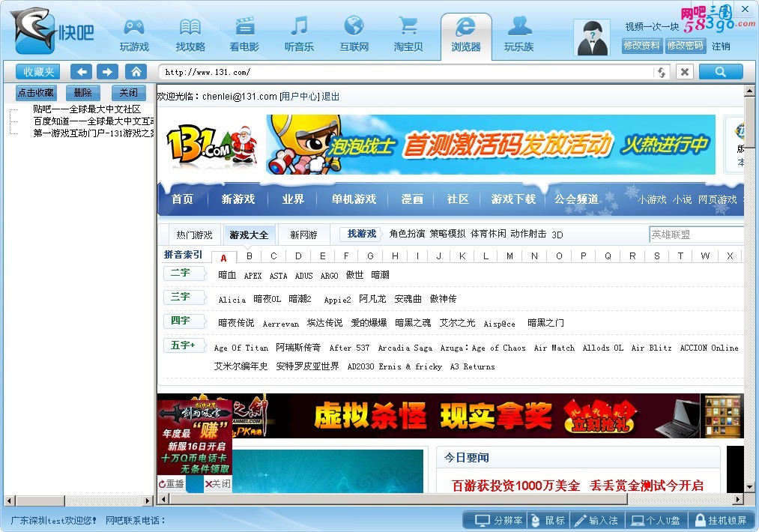
Task: Open the 漫画 navigation item
Action: pos(412,199)
